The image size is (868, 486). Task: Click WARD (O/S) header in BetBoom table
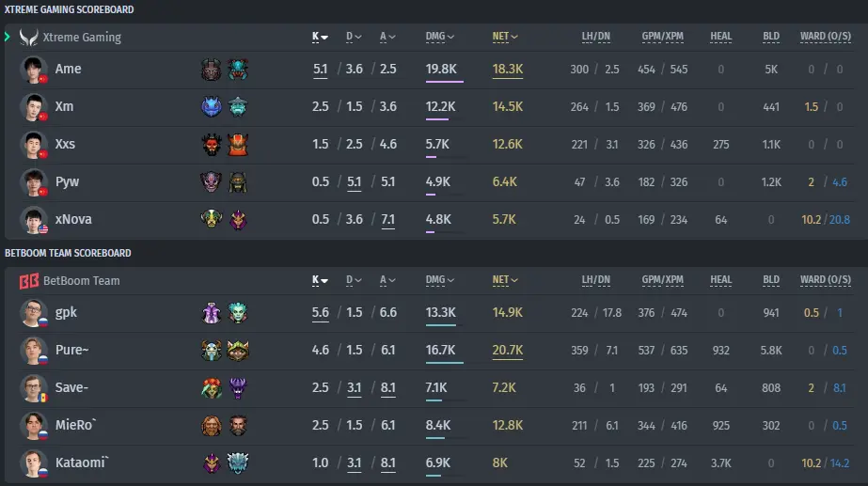(x=826, y=280)
